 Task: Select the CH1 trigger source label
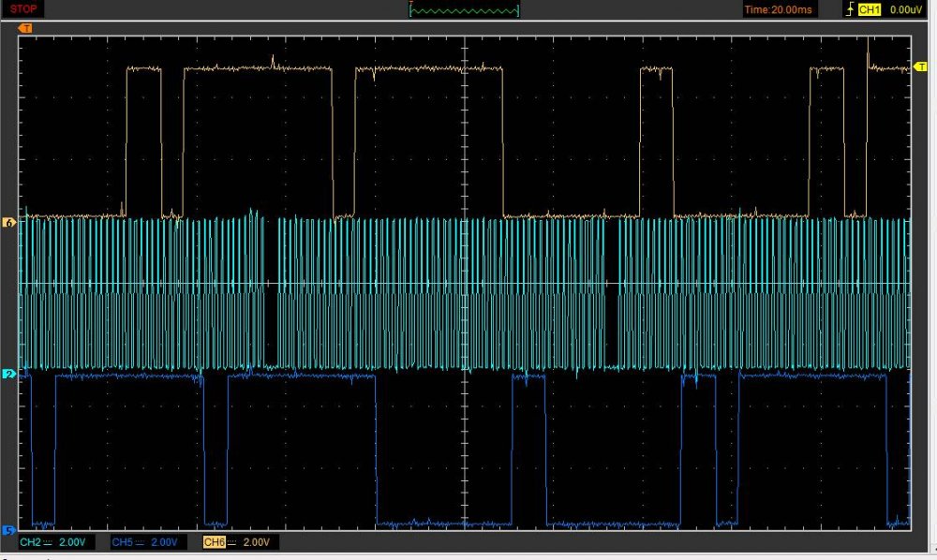[x=870, y=9]
